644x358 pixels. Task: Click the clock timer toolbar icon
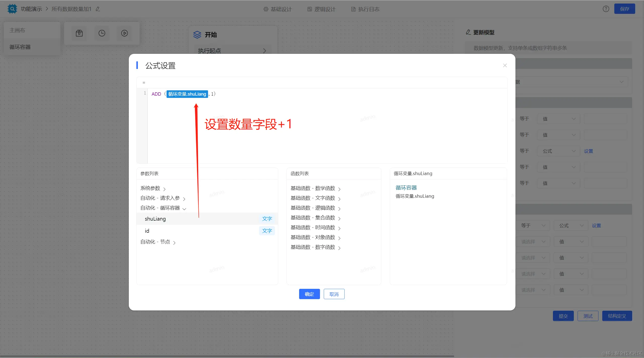102,33
